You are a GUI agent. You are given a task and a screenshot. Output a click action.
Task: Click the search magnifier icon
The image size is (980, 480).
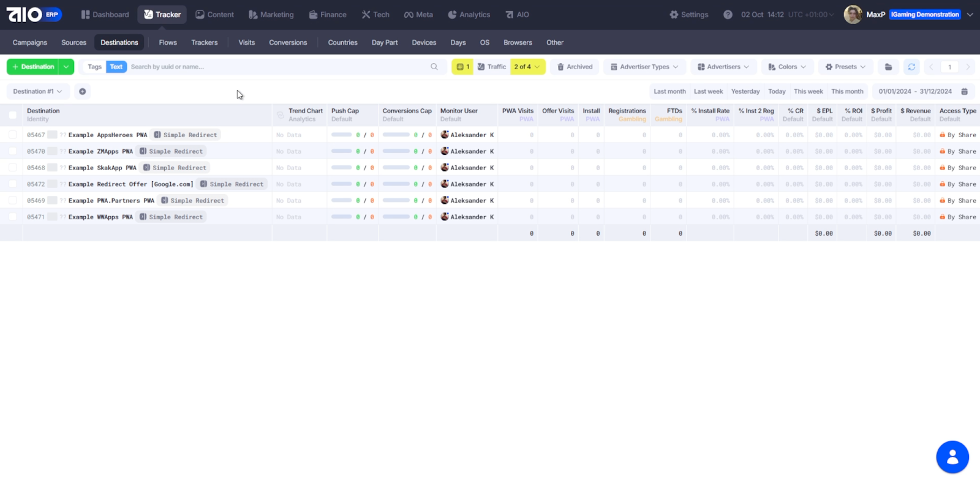[x=434, y=67]
